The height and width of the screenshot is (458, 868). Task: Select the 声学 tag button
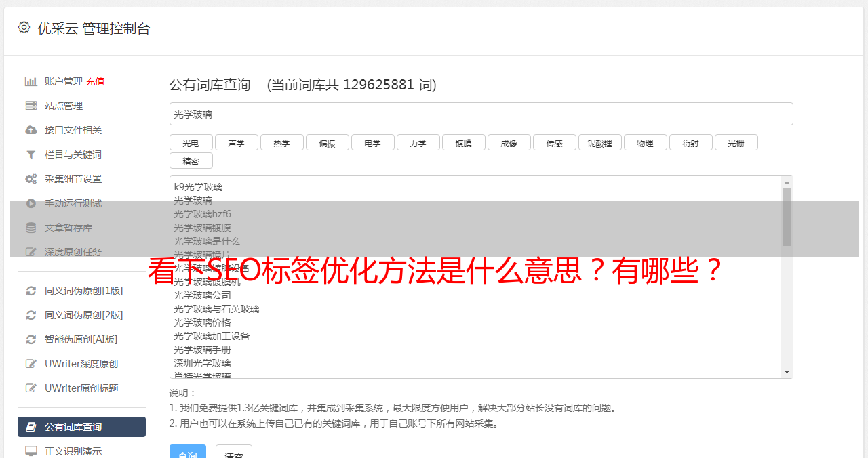coord(236,142)
